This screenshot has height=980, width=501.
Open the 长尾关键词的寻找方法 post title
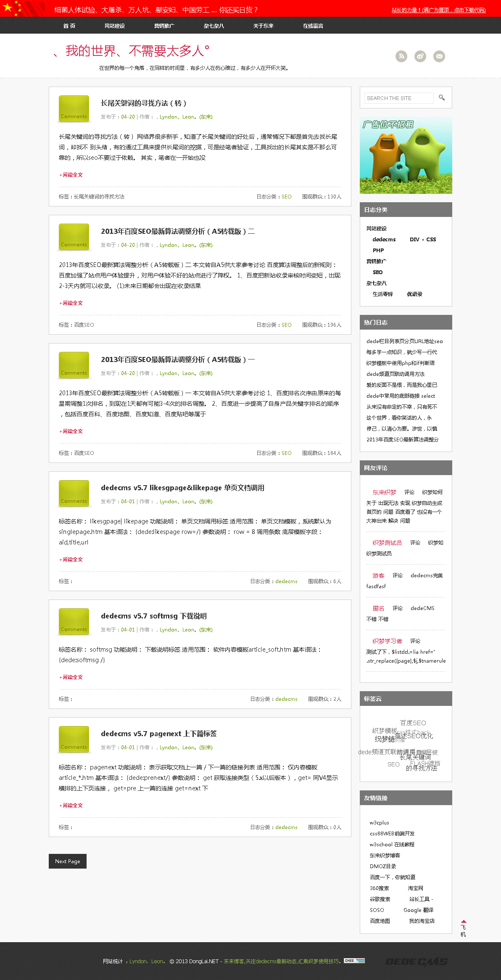click(x=143, y=103)
